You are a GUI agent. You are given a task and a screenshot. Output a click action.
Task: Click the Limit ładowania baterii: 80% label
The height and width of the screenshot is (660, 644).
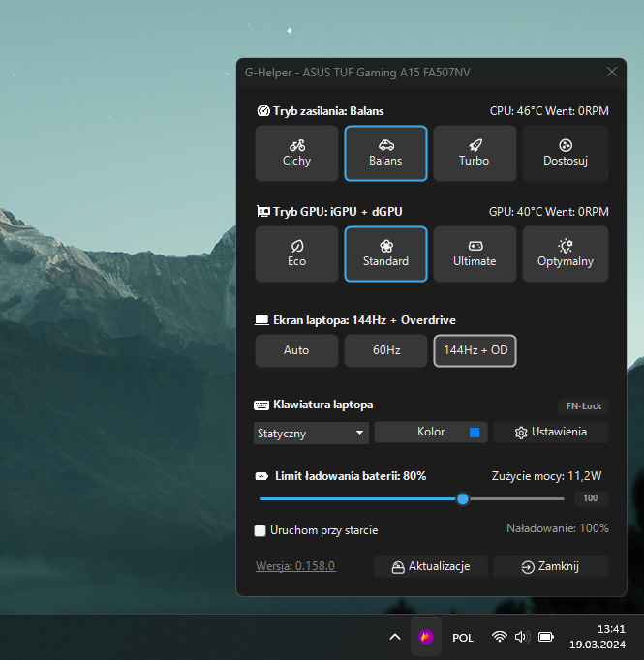351,476
